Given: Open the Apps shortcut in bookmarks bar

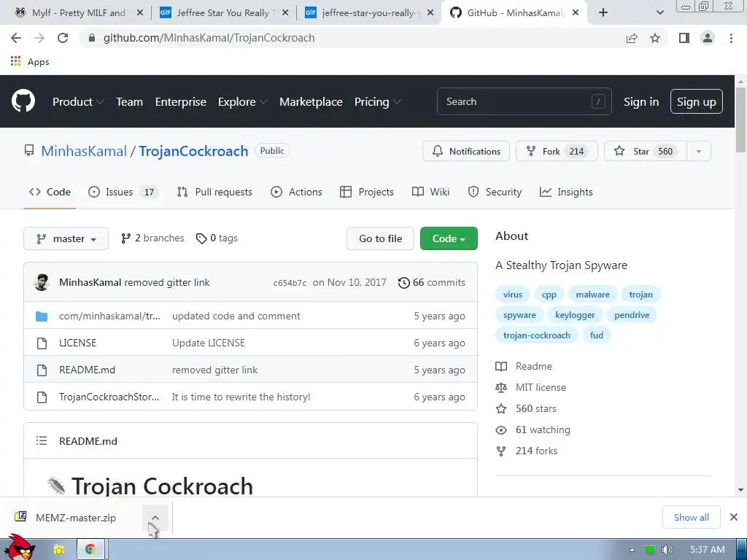Looking at the screenshot, I should [x=30, y=61].
